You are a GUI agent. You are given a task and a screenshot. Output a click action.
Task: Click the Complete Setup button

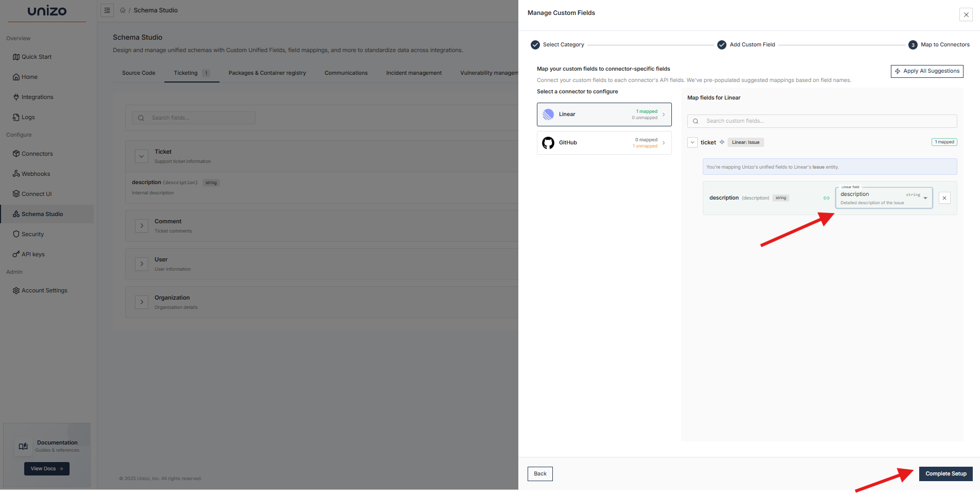[x=945, y=474]
